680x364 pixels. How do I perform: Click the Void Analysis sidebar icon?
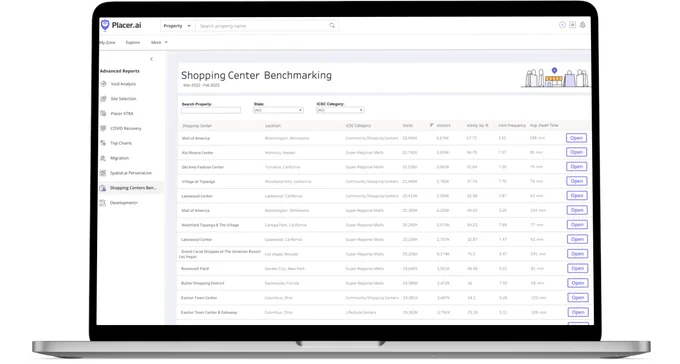[x=103, y=84]
